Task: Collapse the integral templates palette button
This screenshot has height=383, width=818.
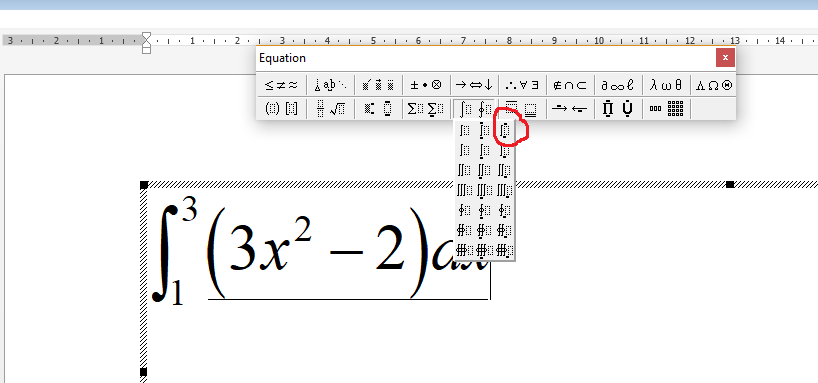Action: [474, 109]
